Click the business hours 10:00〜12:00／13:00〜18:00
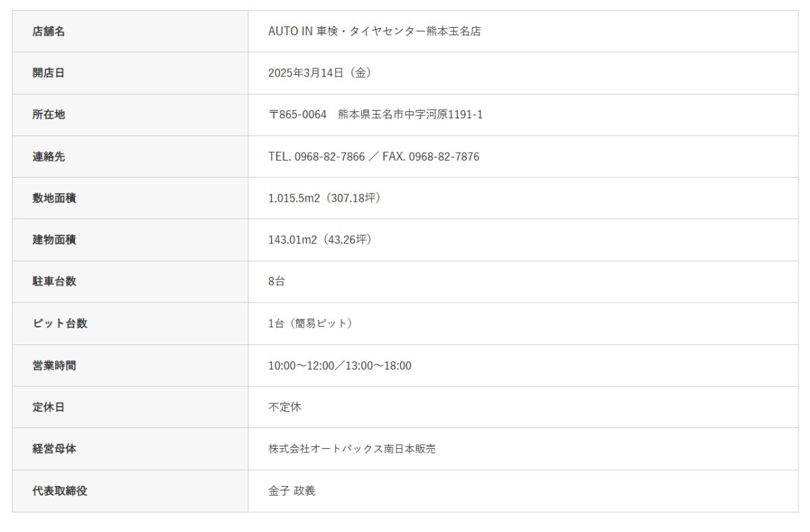The height and width of the screenshot is (532, 810). (x=340, y=365)
